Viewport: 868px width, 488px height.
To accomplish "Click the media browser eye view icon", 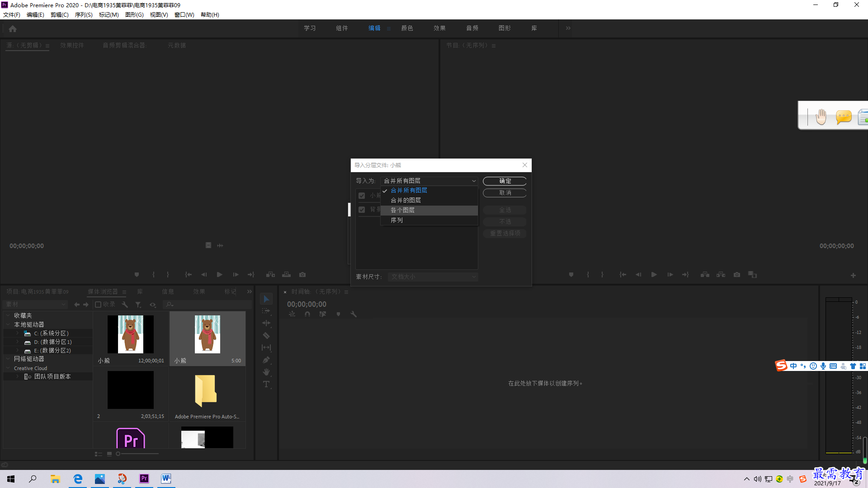I will click(x=153, y=305).
